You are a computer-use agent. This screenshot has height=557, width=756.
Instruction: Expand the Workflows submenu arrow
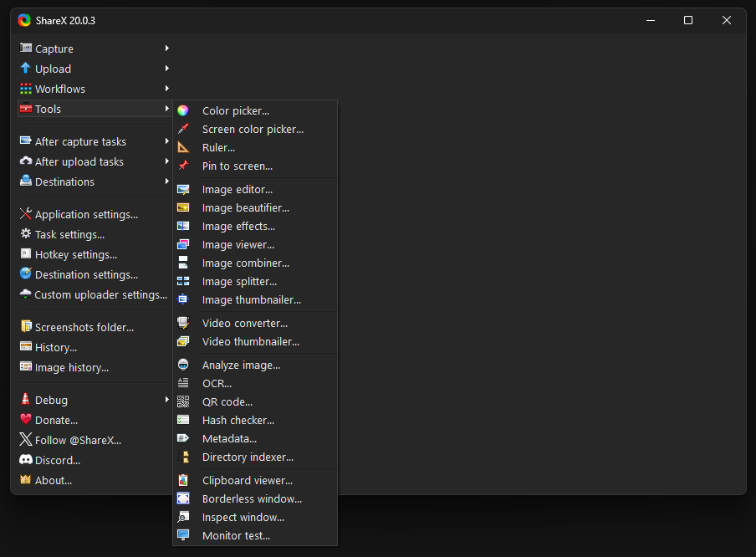tap(166, 89)
